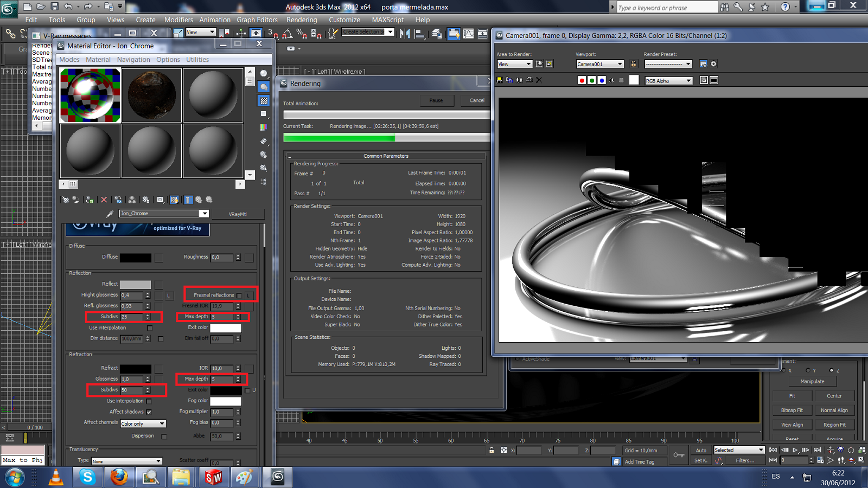Open the Modifiers menu
The height and width of the screenshot is (488, 868).
click(178, 20)
